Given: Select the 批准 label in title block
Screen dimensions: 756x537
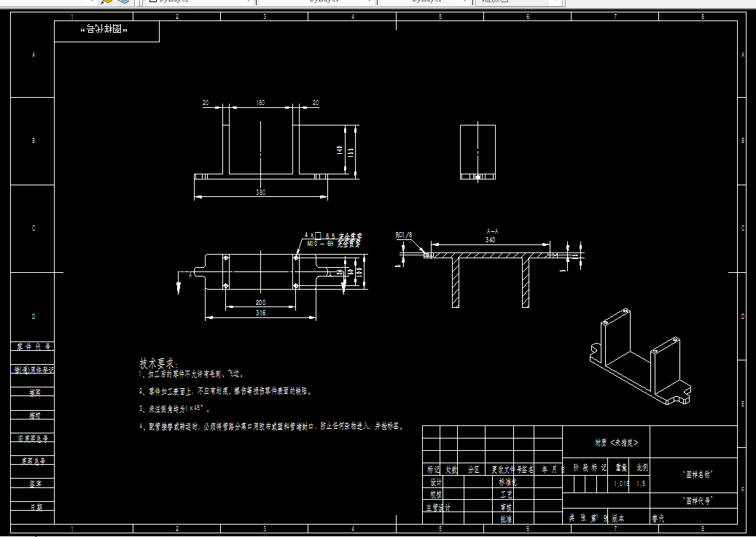Looking at the screenshot, I should pos(506,519).
